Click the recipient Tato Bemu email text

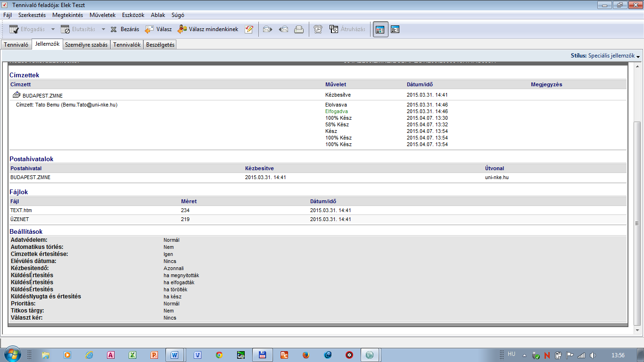point(66,105)
